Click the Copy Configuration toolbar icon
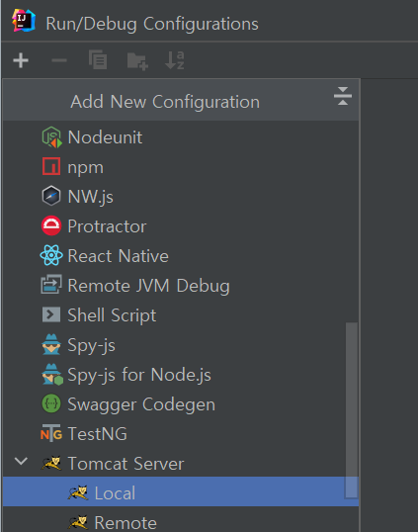Viewport: 418px width, 532px height. [98, 59]
